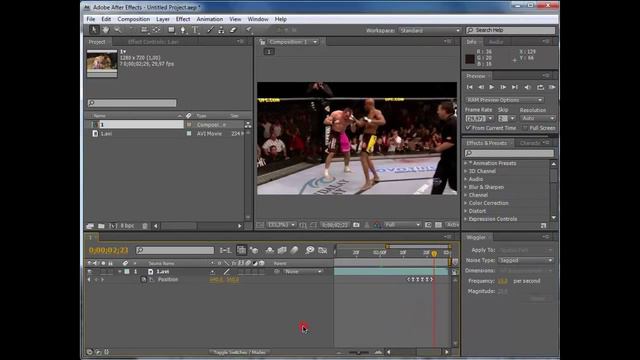Switch to Effect Controls tab
This screenshot has height=360, width=640.
tap(153, 42)
